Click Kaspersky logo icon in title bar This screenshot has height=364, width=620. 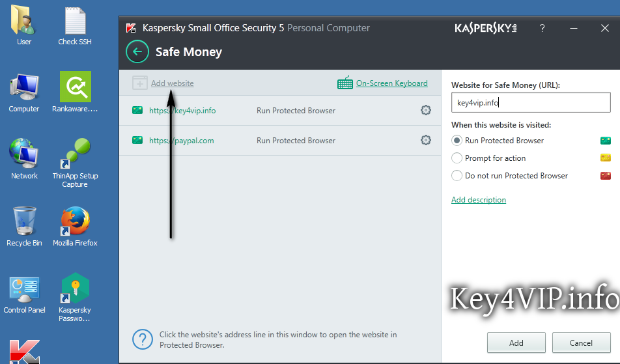coord(131,28)
